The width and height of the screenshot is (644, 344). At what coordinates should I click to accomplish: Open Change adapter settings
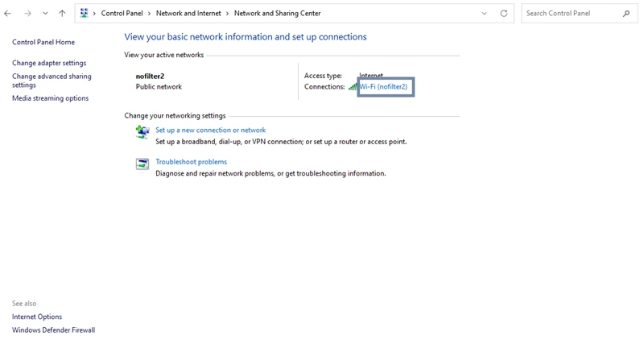coord(49,63)
